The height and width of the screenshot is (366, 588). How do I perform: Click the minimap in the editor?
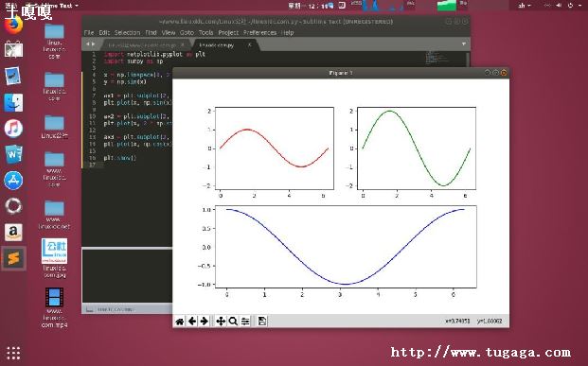pyautogui.click(x=437, y=59)
